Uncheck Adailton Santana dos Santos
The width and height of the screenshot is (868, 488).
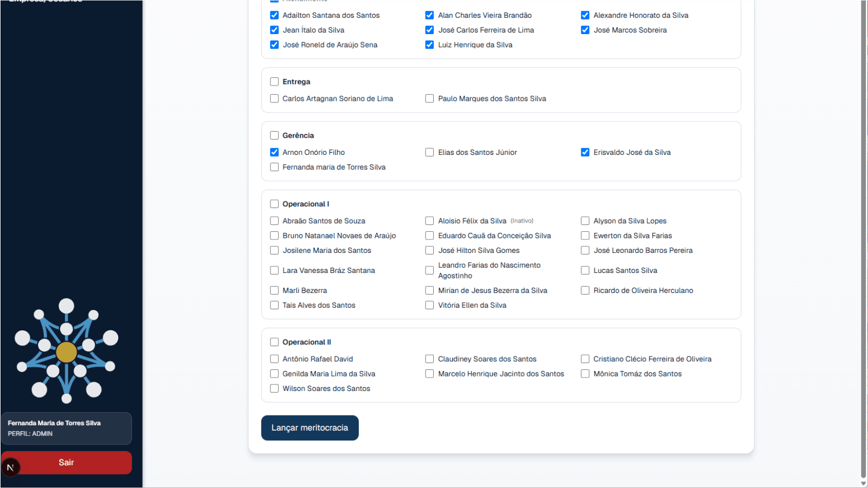click(274, 15)
